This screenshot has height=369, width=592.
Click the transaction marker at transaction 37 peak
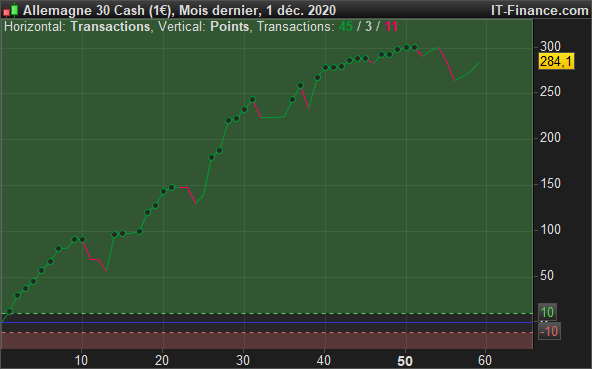301,86
